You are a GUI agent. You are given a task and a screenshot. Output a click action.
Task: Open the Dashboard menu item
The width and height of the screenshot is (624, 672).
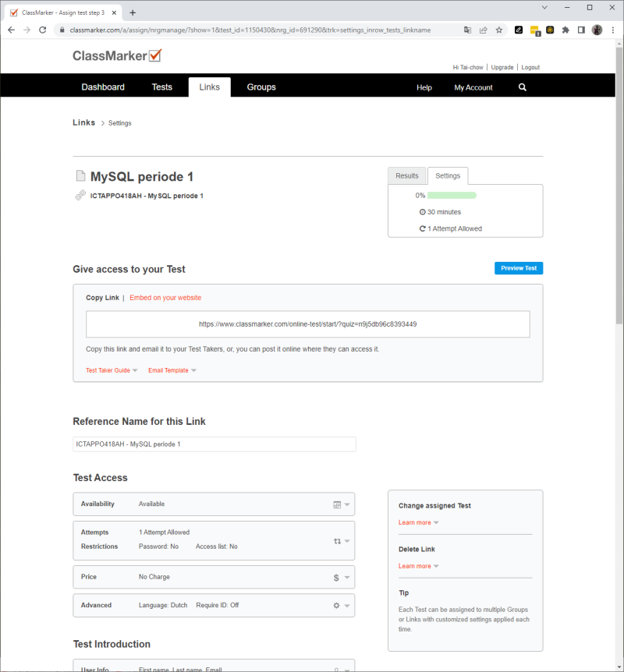[103, 87]
